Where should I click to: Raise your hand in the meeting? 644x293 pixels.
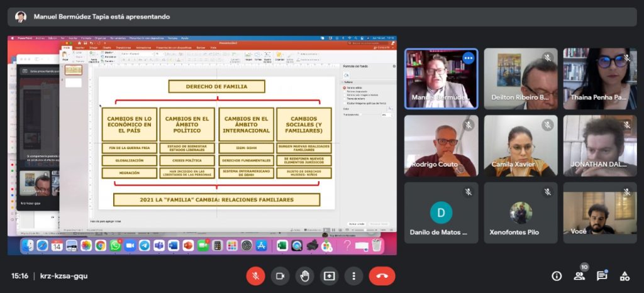click(x=304, y=276)
